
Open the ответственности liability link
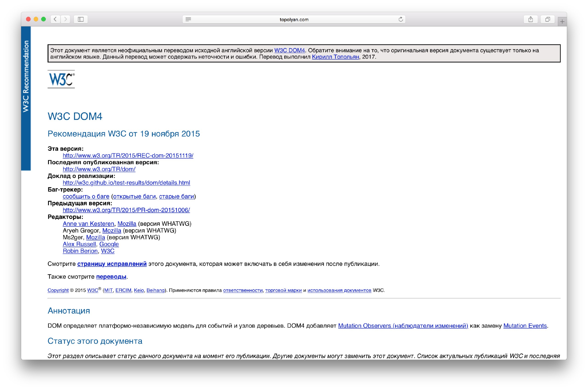point(243,290)
